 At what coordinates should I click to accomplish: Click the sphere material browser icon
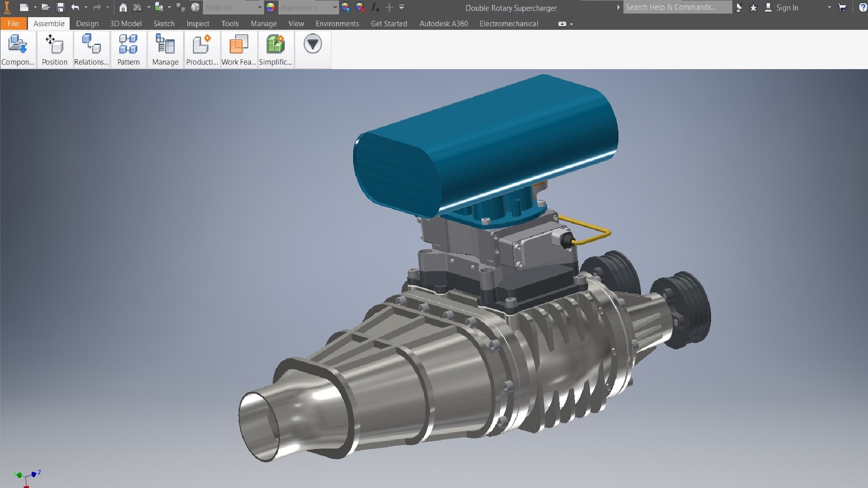pyautogui.click(x=195, y=7)
